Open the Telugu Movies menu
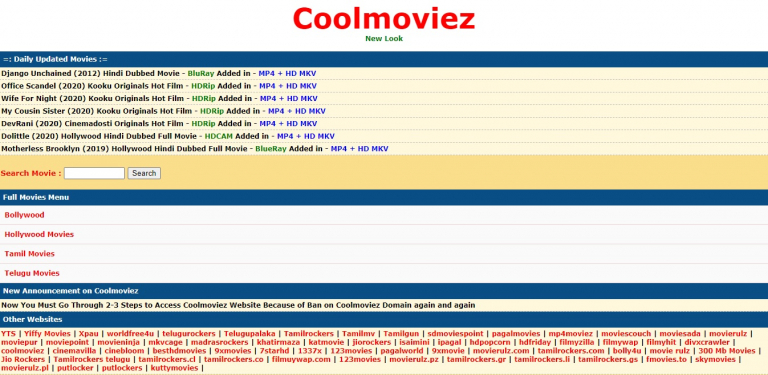The height and width of the screenshot is (375, 768). pos(32,273)
